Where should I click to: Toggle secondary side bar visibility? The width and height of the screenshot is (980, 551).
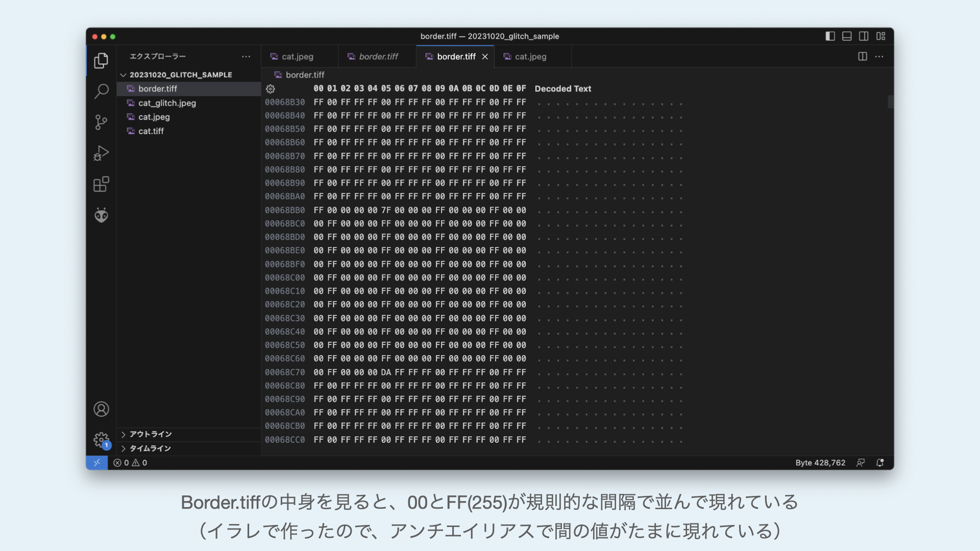(x=864, y=36)
